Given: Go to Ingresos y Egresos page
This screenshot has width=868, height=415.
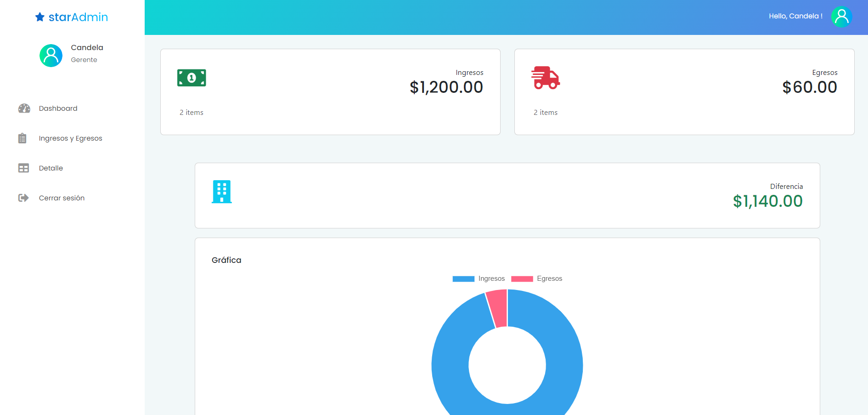Looking at the screenshot, I should 70,138.
